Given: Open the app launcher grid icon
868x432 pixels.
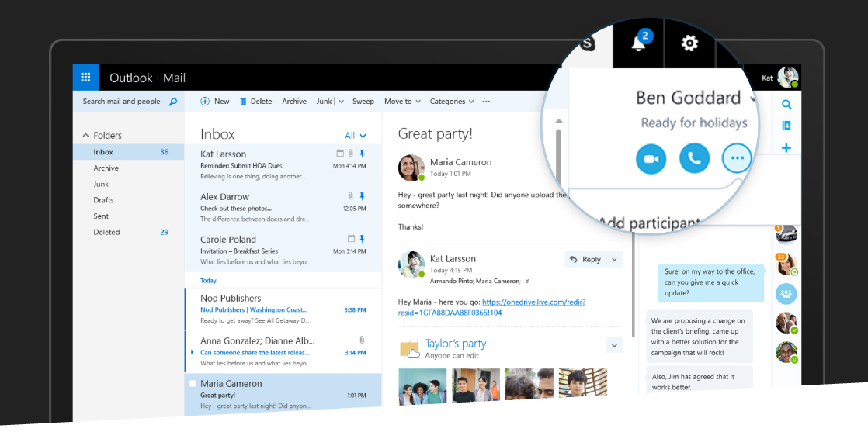Looking at the screenshot, I should (85, 78).
